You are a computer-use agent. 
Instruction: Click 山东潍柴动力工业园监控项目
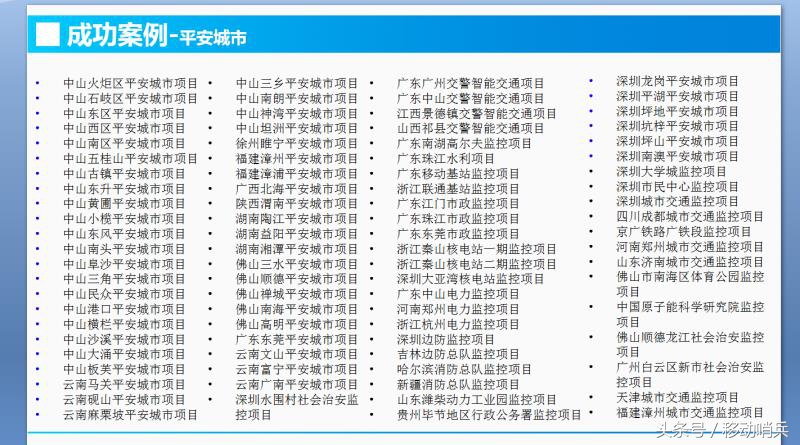[477, 399]
